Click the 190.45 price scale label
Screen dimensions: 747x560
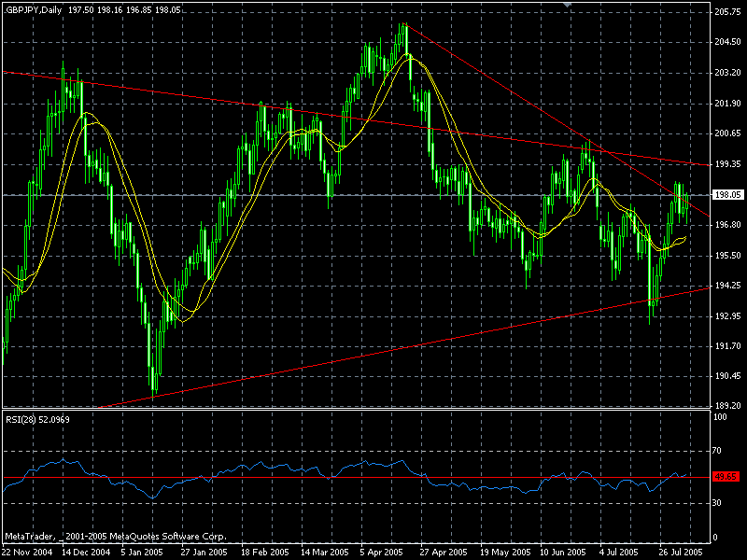(727, 376)
